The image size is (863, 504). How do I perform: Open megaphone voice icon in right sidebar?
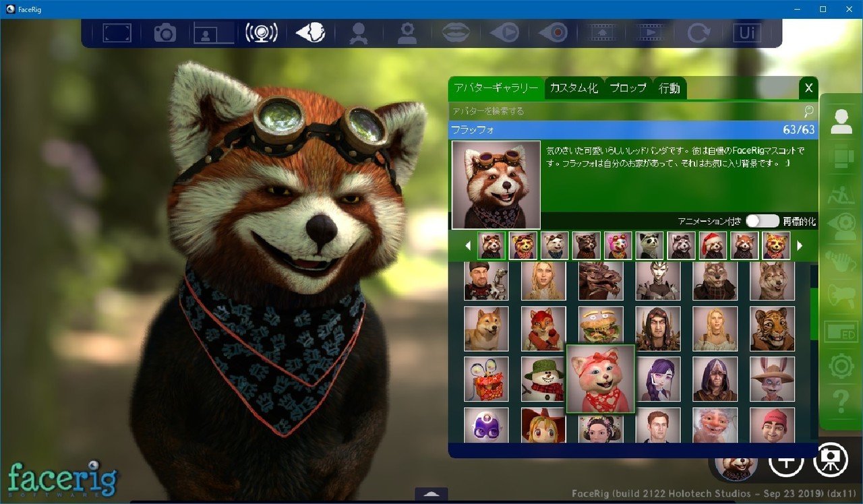click(841, 296)
